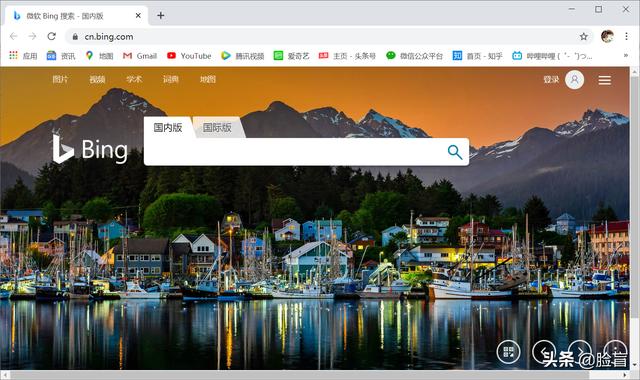Click the browser forward arrow
Image resolution: width=640 pixels, height=380 pixels.
point(32,36)
